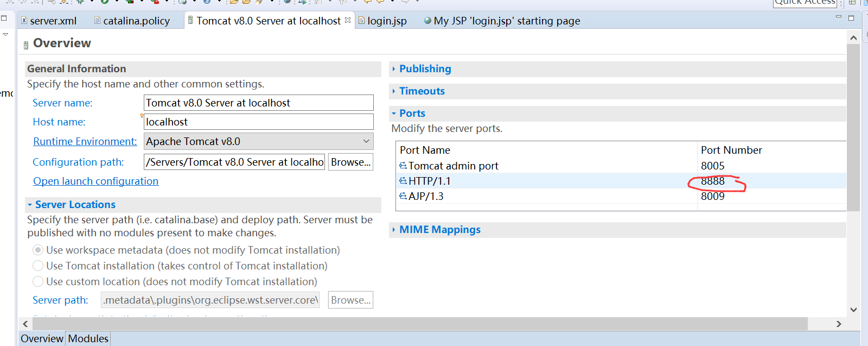
Task: Collapse the Ports section
Action: [394, 114]
